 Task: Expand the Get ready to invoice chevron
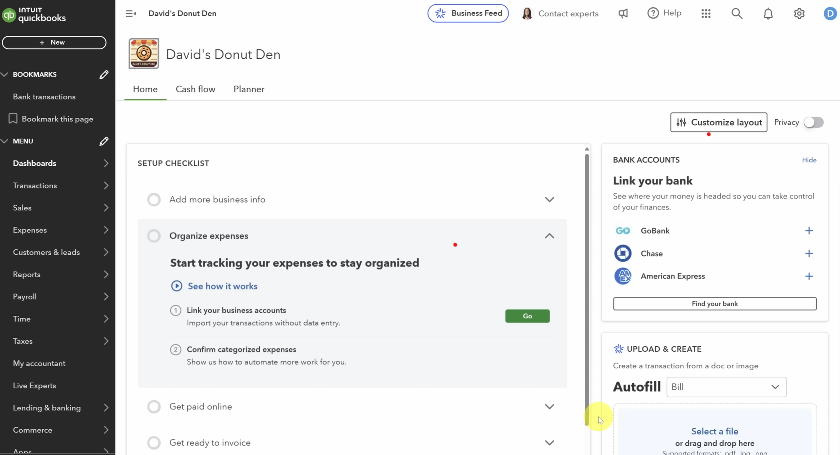tap(549, 443)
